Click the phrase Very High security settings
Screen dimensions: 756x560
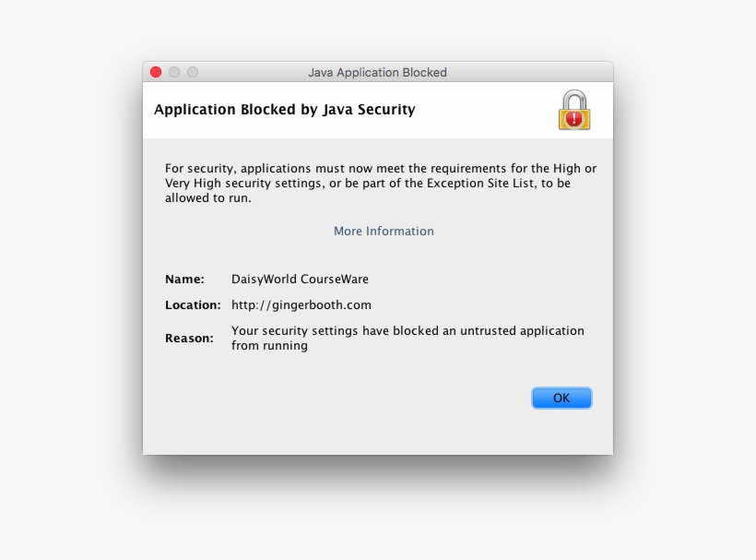[x=235, y=183]
